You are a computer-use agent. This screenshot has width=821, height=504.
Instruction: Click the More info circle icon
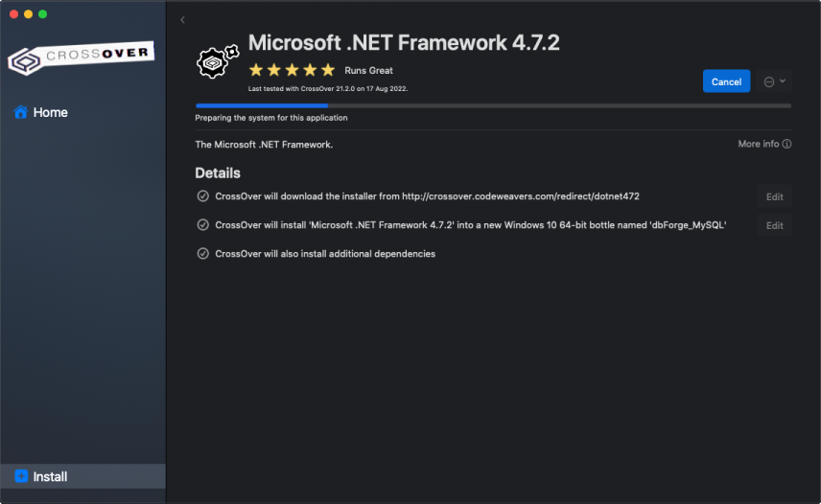[786, 144]
